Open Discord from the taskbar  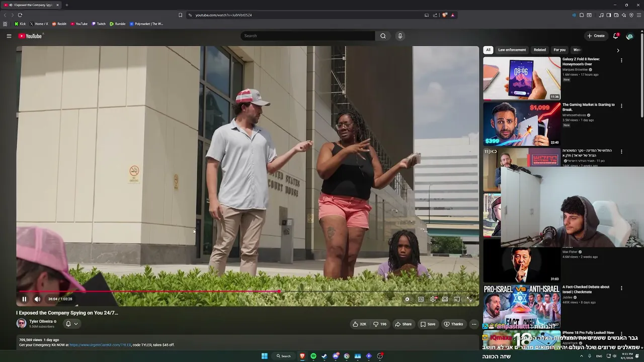tap(336, 356)
